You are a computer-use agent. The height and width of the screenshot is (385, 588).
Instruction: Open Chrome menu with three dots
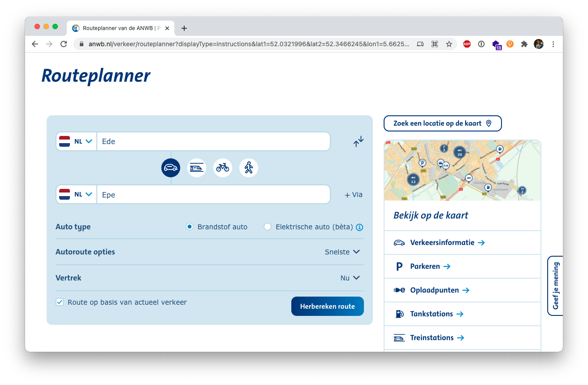pyautogui.click(x=553, y=44)
